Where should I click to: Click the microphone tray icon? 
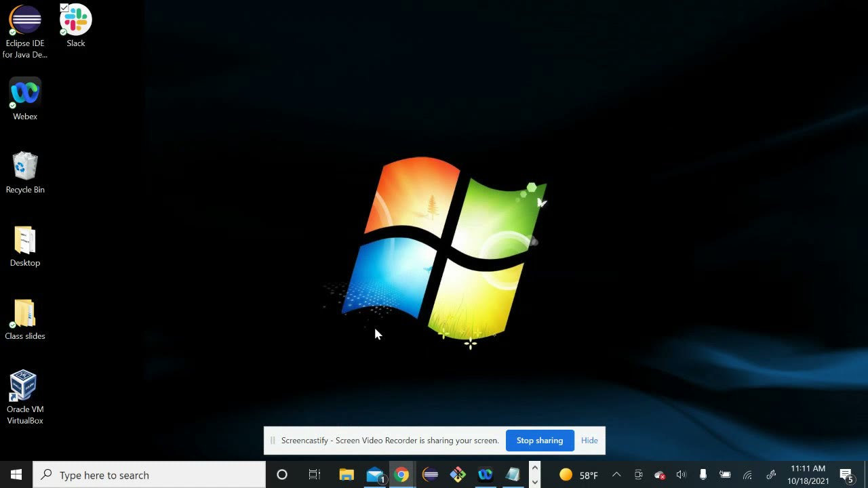pos(703,475)
